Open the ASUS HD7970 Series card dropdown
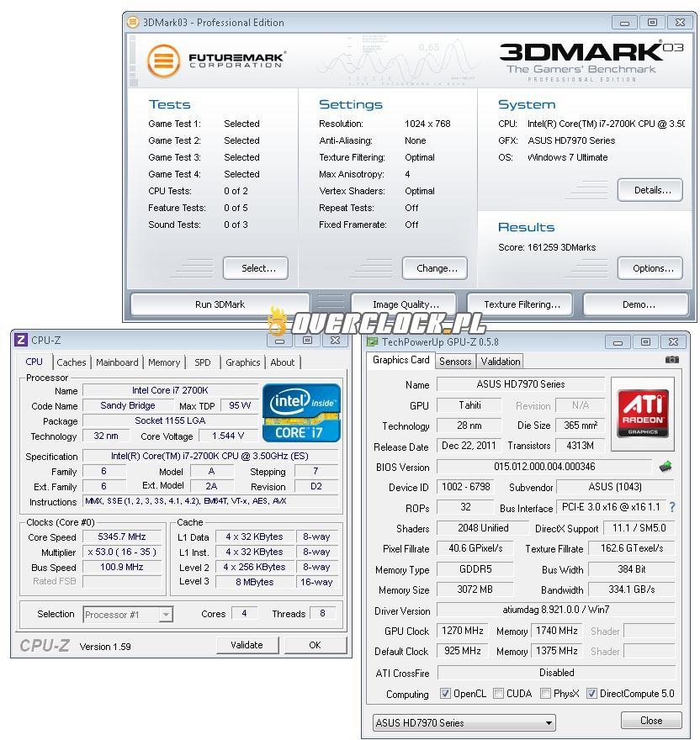The image size is (700, 740). pyautogui.click(x=464, y=722)
